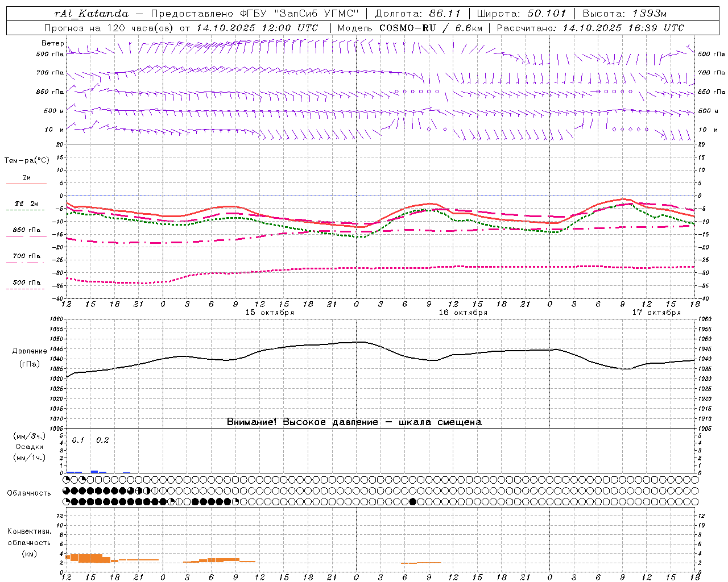728x582 pixels.
Task: Click the isolated filled cloud circle on 16 October
Action: (413, 501)
